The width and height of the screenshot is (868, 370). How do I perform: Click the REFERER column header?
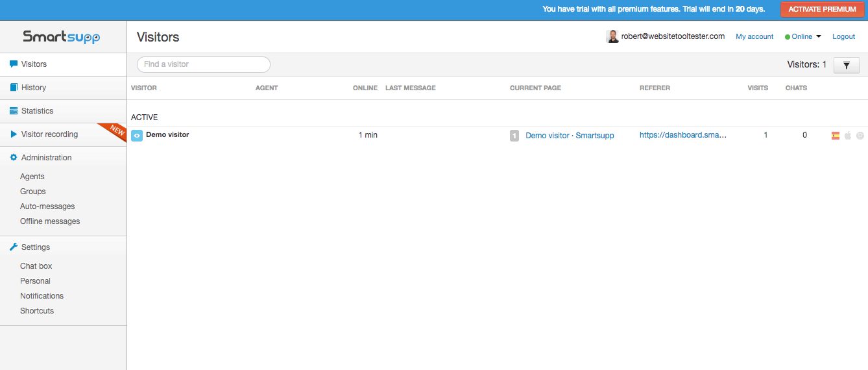click(x=655, y=88)
